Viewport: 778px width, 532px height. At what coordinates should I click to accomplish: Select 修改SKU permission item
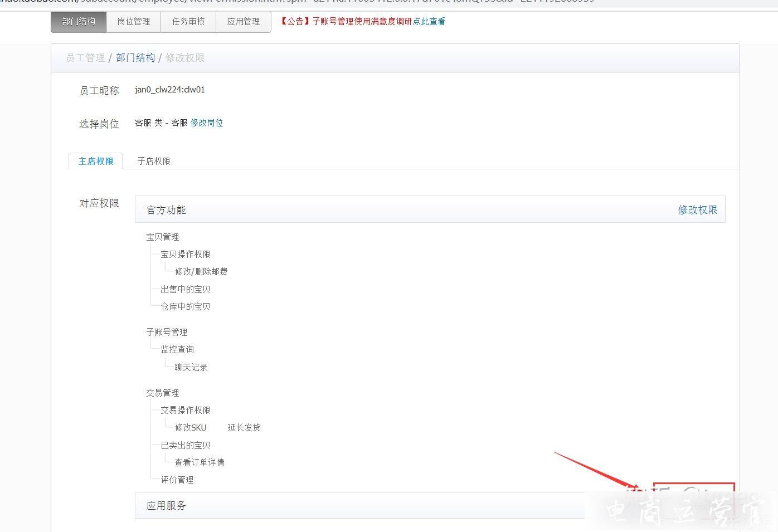click(x=191, y=427)
